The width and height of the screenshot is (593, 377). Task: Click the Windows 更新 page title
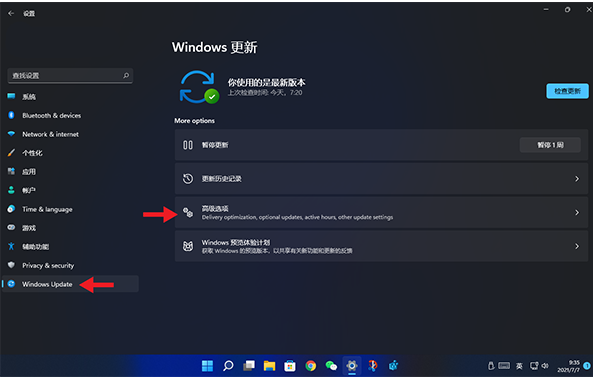click(214, 47)
